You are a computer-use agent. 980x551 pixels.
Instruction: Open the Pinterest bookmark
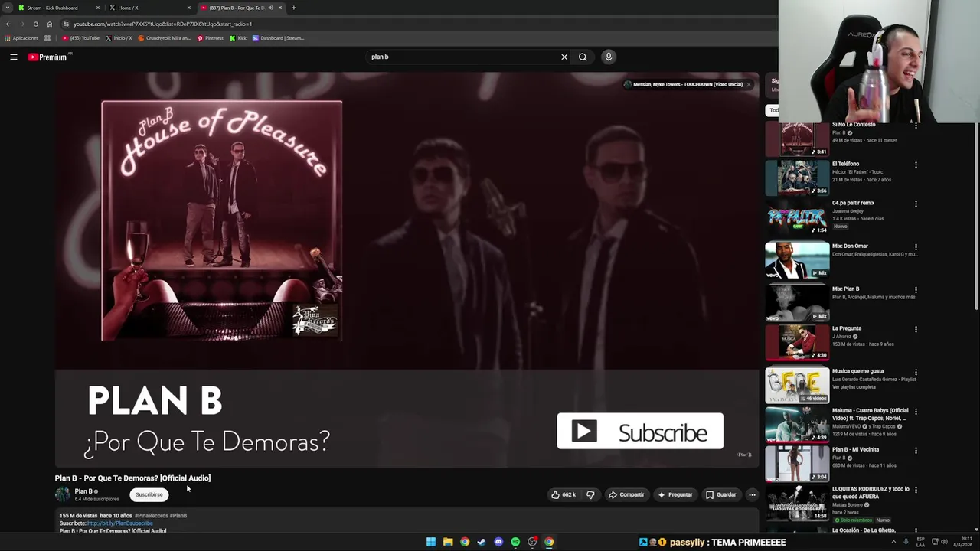point(211,37)
